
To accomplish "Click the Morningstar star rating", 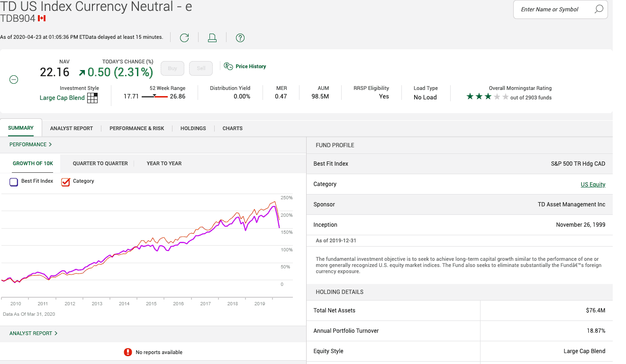I will tap(488, 97).
